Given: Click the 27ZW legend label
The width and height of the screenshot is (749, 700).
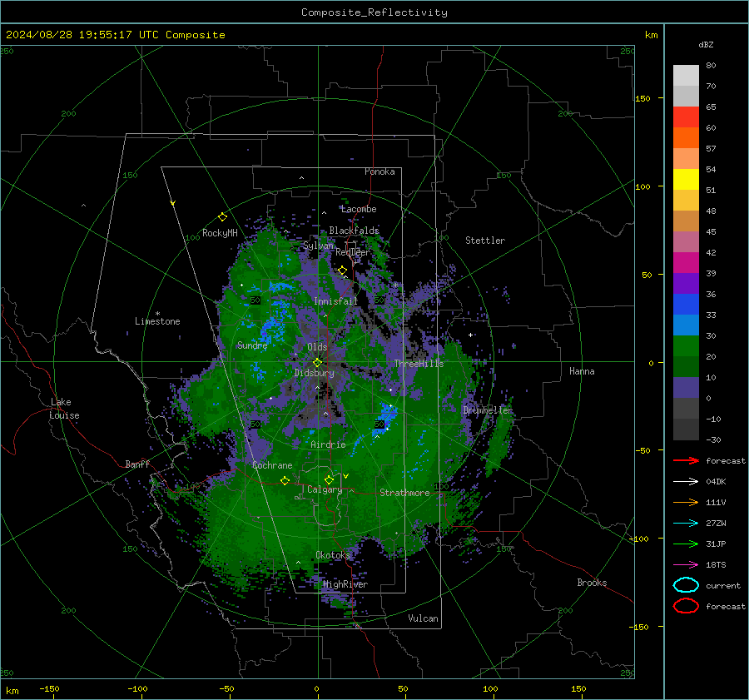Looking at the screenshot, I should click(x=716, y=524).
